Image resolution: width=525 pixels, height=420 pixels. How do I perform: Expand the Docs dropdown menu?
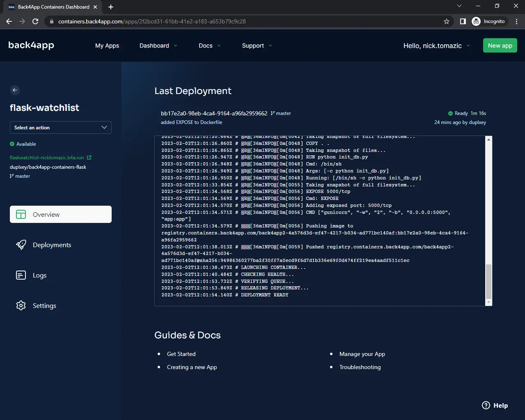pyautogui.click(x=209, y=46)
